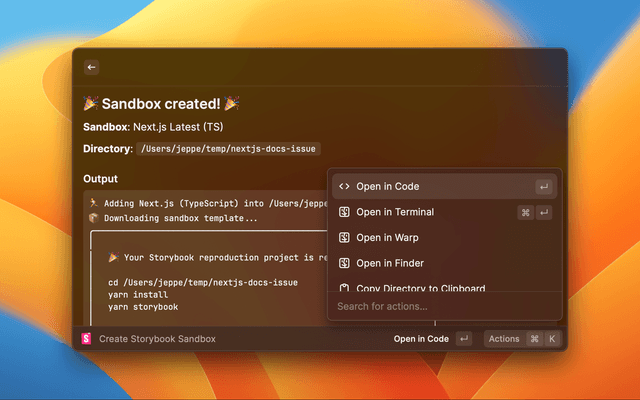Choose Open in Terminal action

click(395, 212)
